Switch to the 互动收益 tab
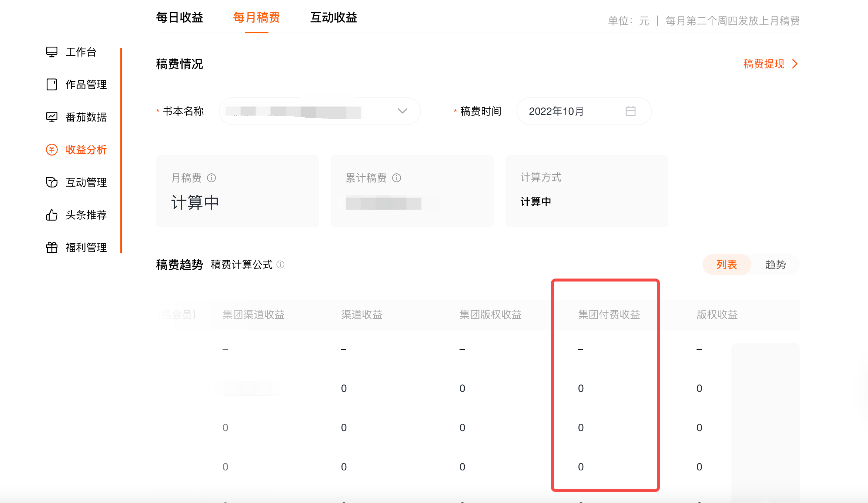Image resolution: width=868 pixels, height=503 pixels. (x=333, y=17)
